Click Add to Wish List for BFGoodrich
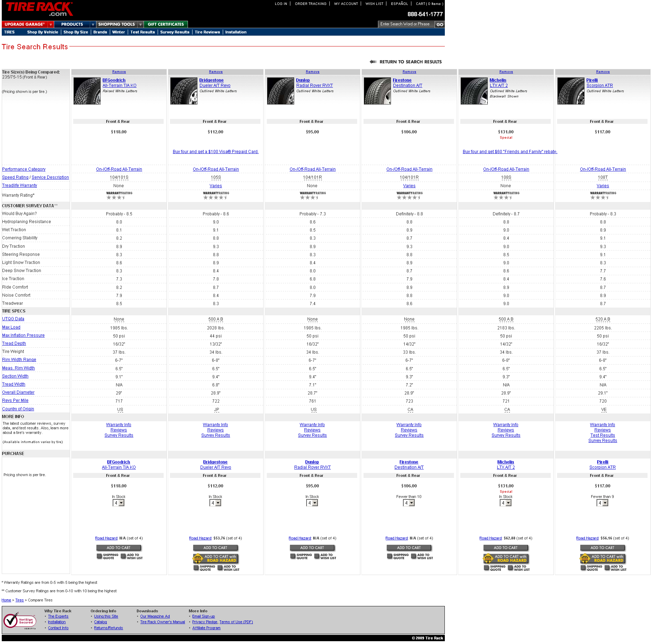Screen dimensions: 663x644 pyautogui.click(x=132, y=556)
